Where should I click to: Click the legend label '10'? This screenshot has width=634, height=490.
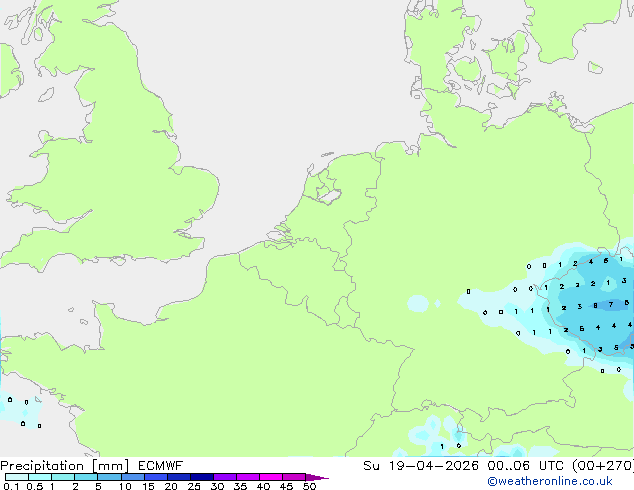click(125, 486)
